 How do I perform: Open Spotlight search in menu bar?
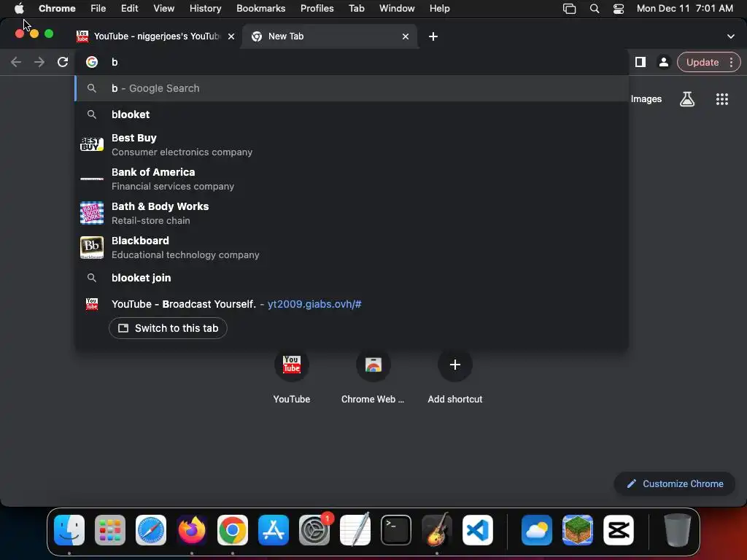click(x=594, y=8)
